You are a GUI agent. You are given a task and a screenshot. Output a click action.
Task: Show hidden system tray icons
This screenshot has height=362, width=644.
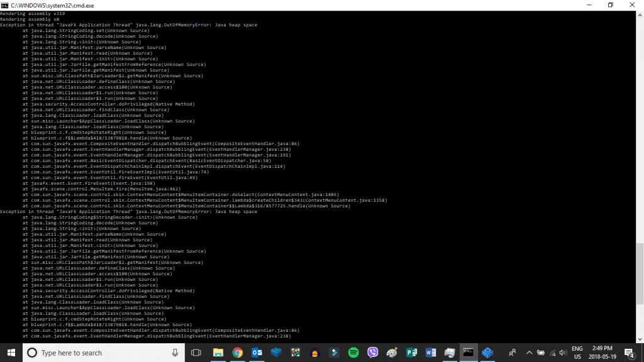pos(529,353)
